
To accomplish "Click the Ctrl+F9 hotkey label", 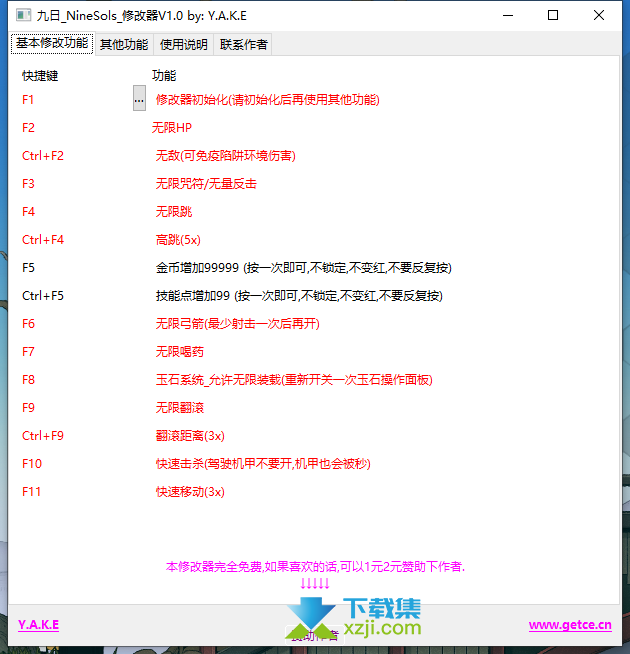I will (x=43, y=436).
